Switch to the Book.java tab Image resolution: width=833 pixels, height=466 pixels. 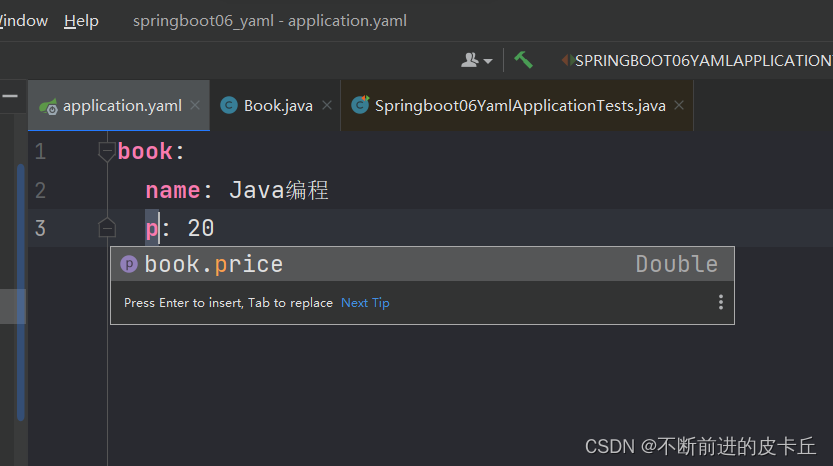[x=277, y=105]
